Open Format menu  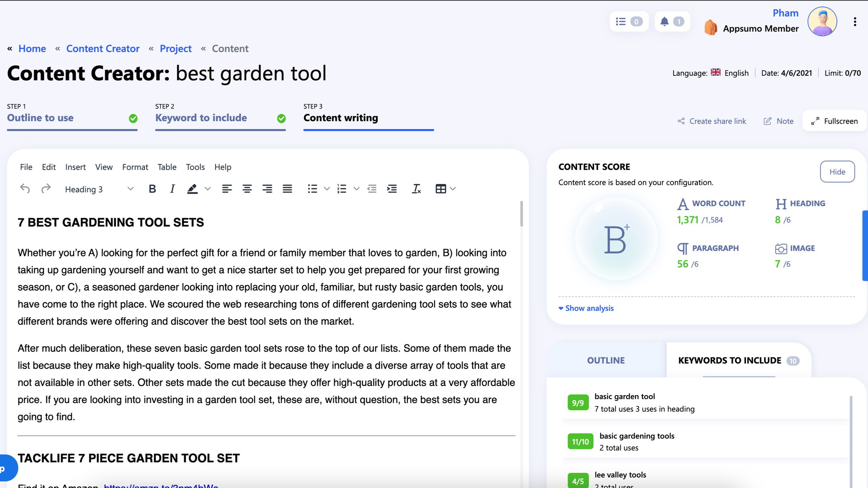click(135, 167)
